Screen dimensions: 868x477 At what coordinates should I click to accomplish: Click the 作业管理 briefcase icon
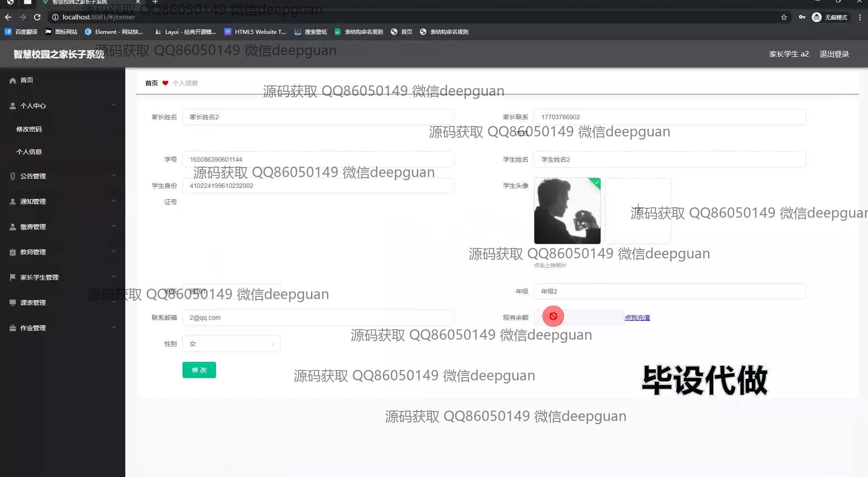tap(13, 328)
